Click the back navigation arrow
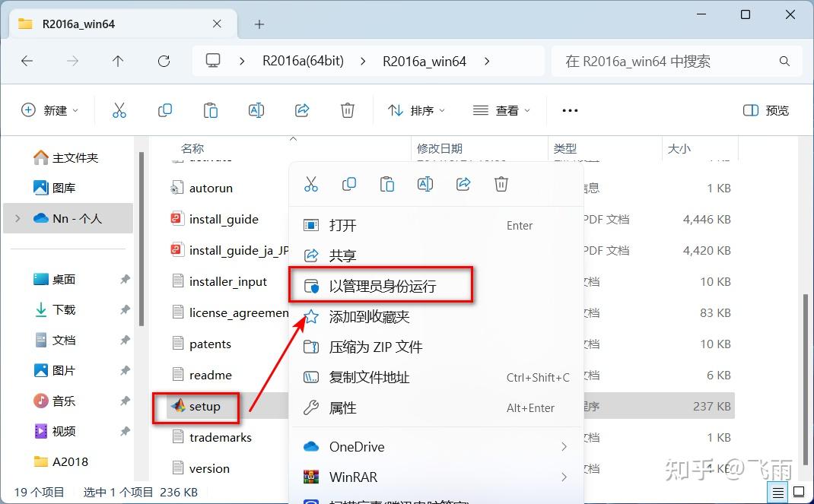 (x=27, y=61)
